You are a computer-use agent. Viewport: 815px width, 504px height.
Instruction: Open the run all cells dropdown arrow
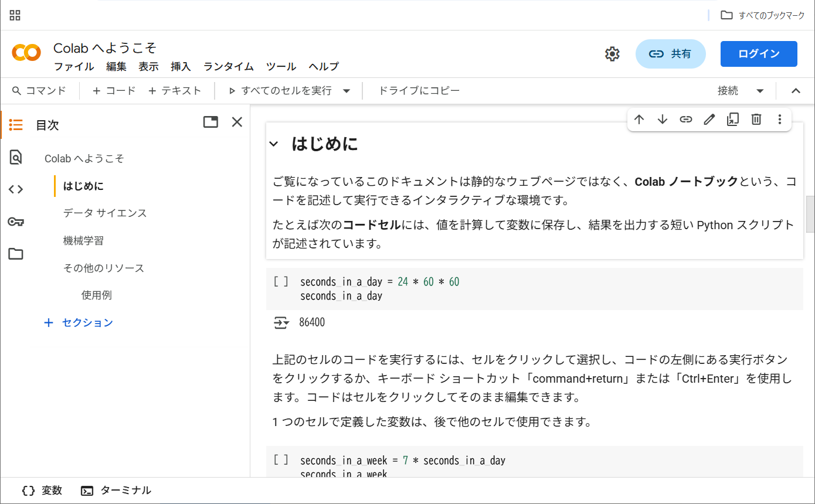(347, 91)
